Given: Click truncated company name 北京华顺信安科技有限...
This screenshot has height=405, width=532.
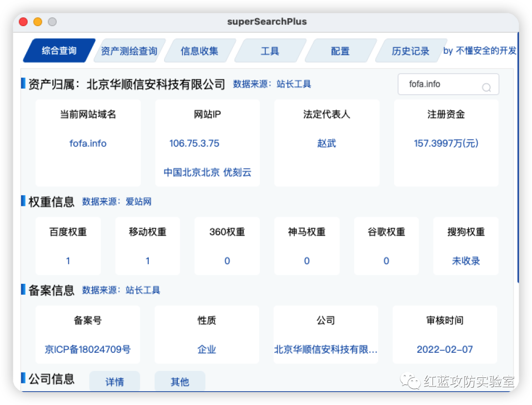Looking at the screenshot, I should pyautogui.click(x=326, y=349).
